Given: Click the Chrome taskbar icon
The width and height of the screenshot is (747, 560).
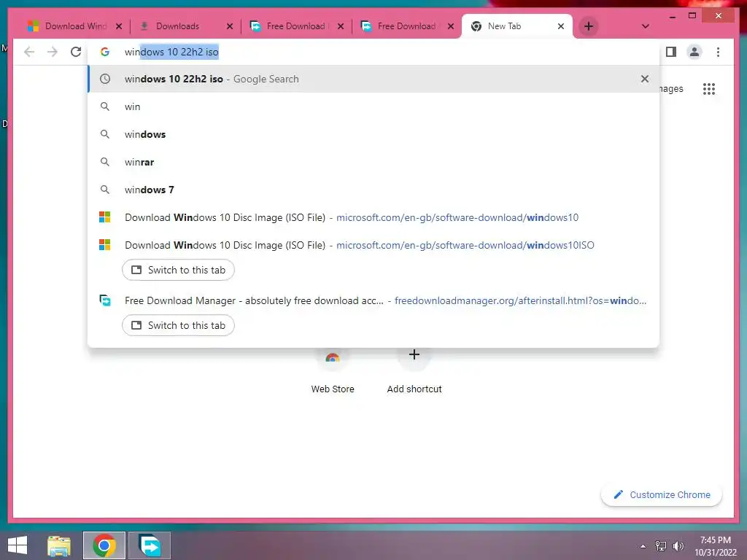Looking at the screenshot, I should pos(104,545).
